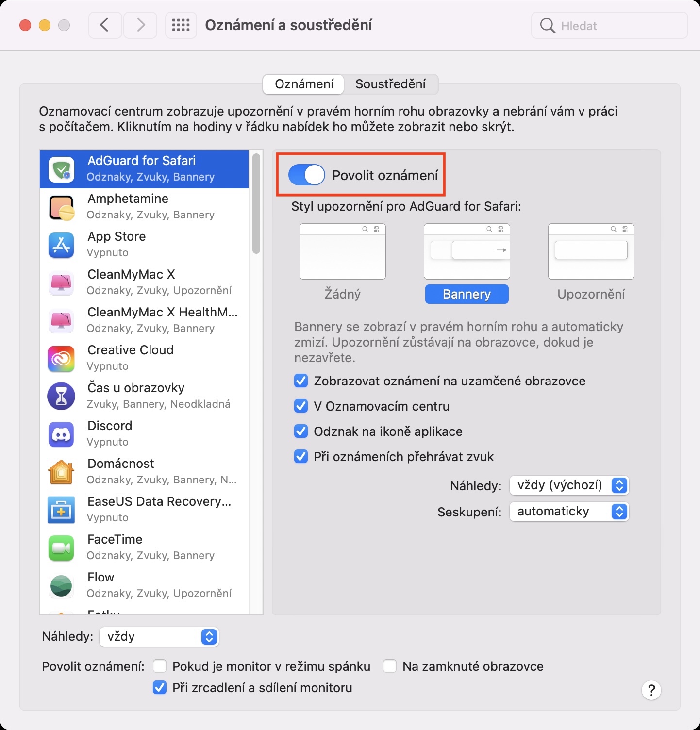Check Na zamknuté obrazovce
The width and height of the screenshot is (700, 730).
click(390, 666)
